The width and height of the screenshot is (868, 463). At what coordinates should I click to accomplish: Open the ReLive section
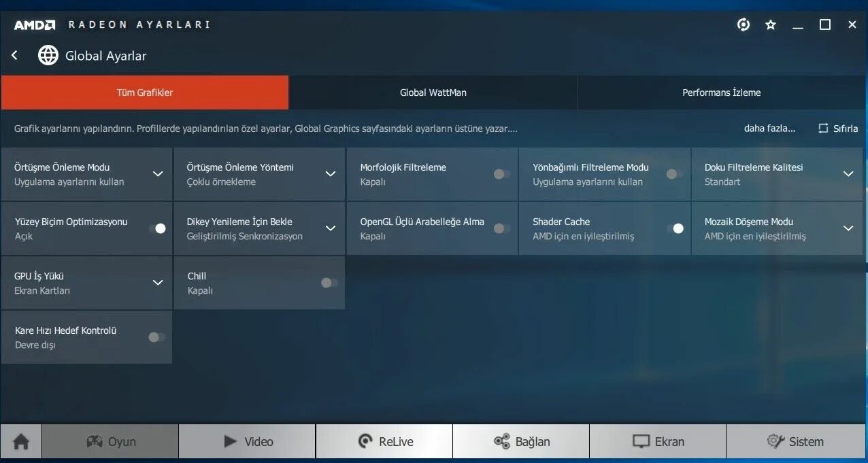tap(384, 442)
